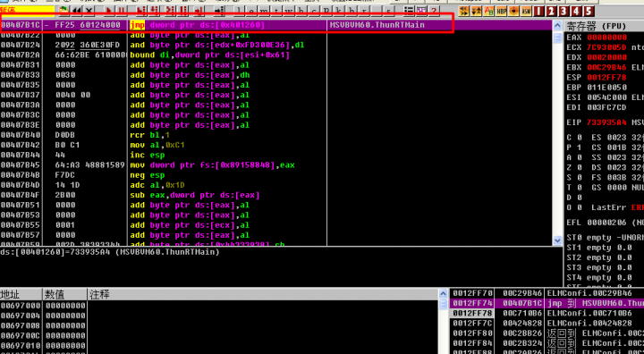
Task: Click the orange target crosshair icon
Action: coord(513,11)
